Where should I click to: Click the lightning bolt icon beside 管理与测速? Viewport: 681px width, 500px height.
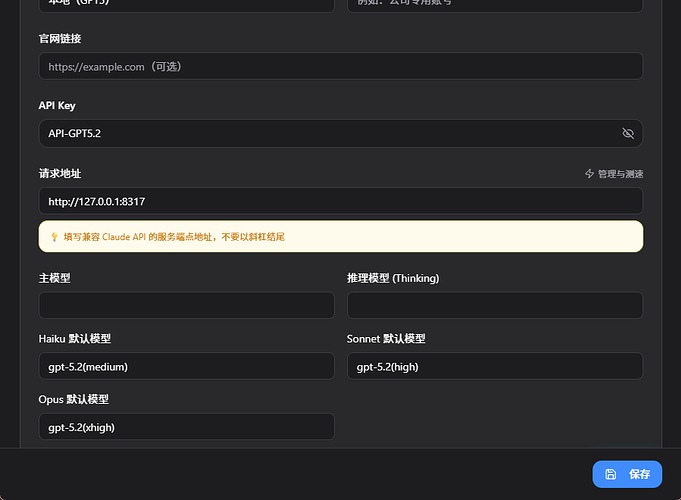[x=589, y=174]
